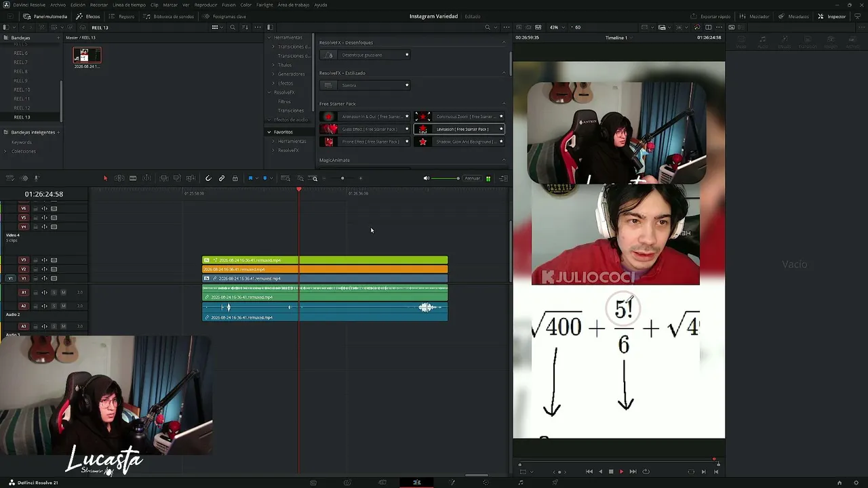Image resolution: width=868 pixels, height=488 pixels.
Task: Click the Overwrite Clip icon
Action: pyautogui.click(x=177, y=178)
